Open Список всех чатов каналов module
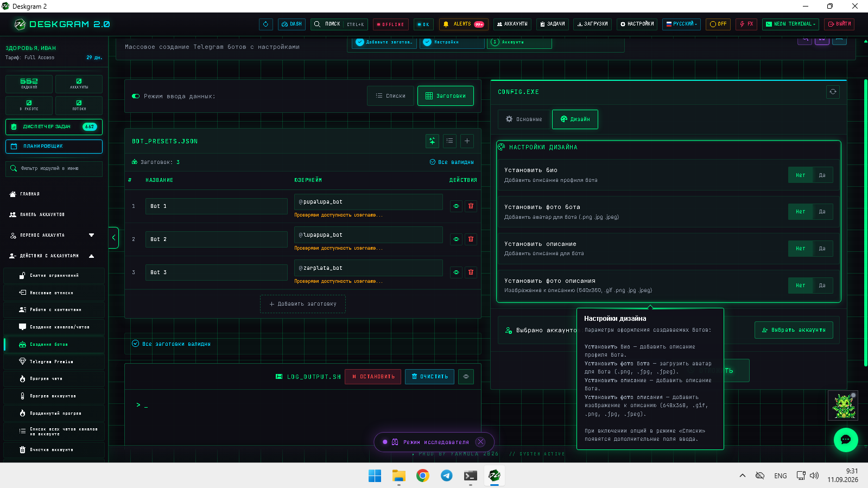This screenshot has width=868, height=488. [x=54, y=432]
